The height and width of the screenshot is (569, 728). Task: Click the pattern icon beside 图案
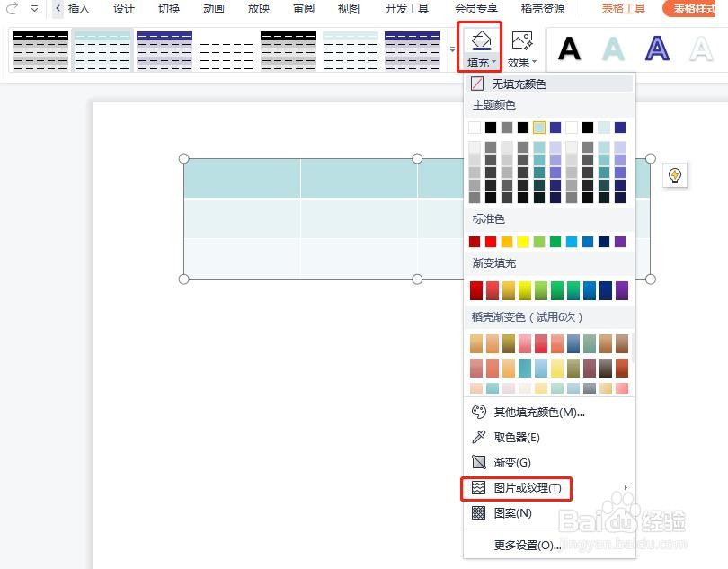(479, 512)
